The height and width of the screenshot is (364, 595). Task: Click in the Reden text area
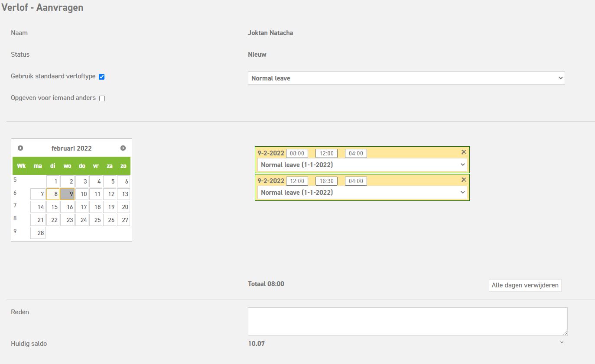point(407,322)
